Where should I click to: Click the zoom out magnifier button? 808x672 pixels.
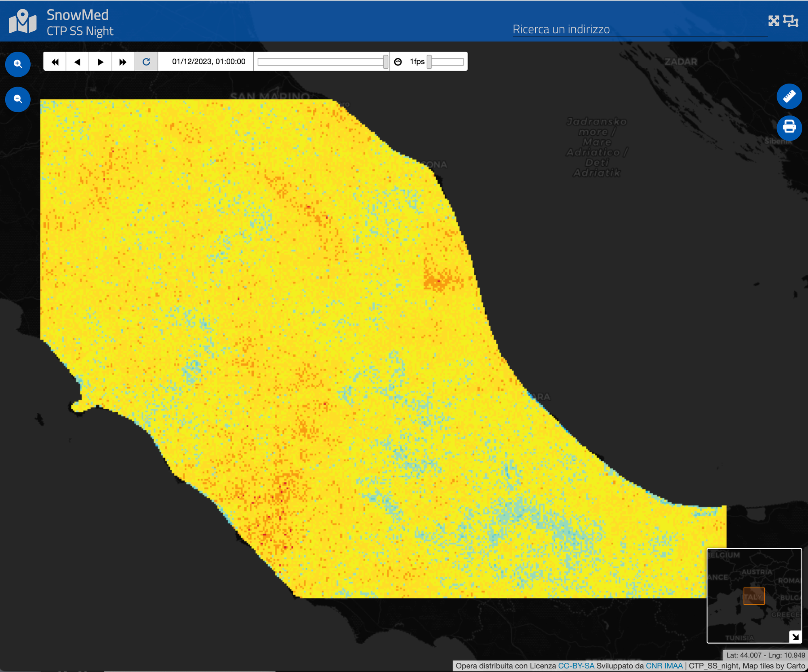click(18, 99)
